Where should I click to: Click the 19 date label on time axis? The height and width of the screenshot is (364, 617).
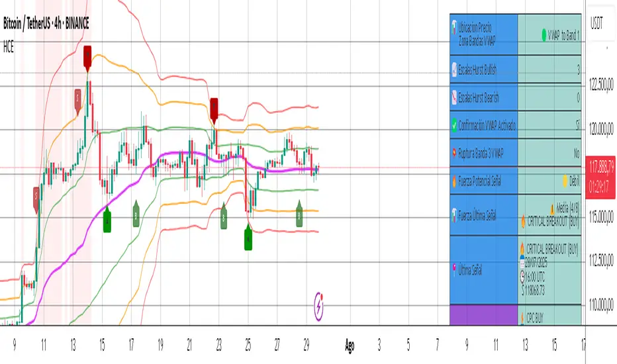160,345
